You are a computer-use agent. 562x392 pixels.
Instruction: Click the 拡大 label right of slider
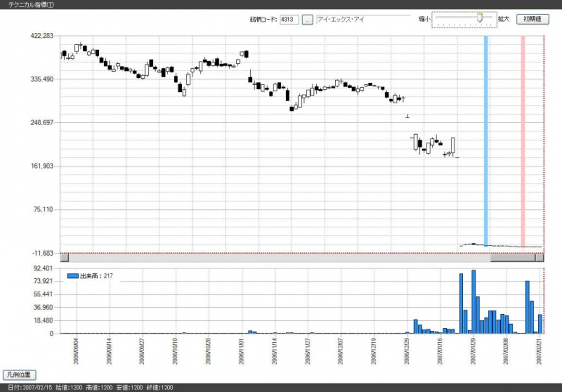[x=504, y=20]
